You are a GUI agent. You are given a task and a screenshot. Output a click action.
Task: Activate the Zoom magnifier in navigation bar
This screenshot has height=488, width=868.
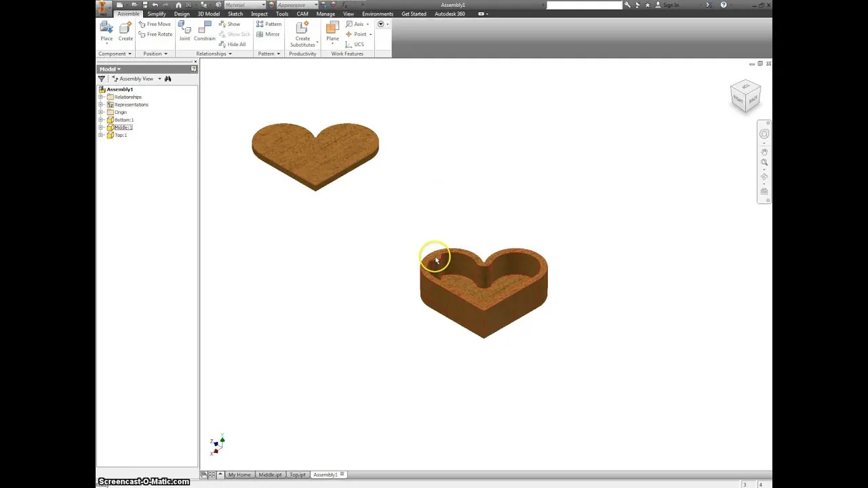tap(764, 163)
